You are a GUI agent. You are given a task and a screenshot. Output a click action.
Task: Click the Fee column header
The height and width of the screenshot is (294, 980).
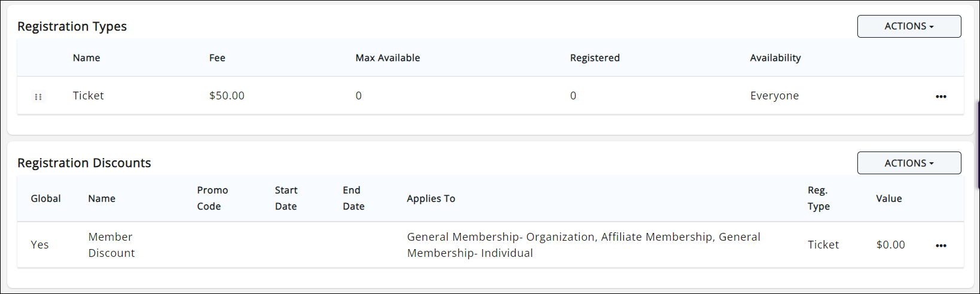217,58
